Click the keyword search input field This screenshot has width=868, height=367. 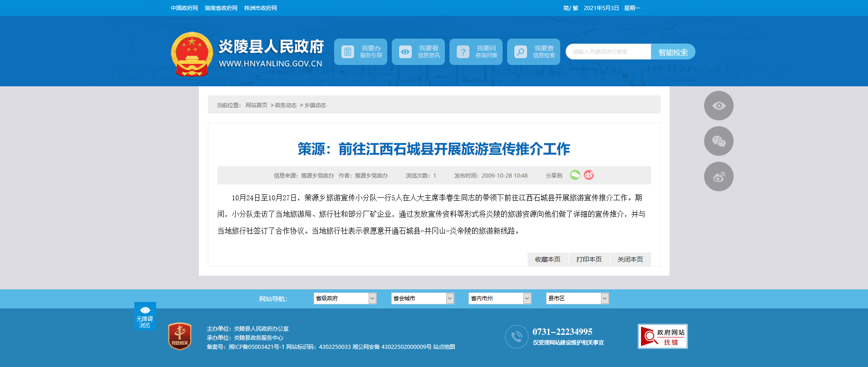tap(608, 52)
